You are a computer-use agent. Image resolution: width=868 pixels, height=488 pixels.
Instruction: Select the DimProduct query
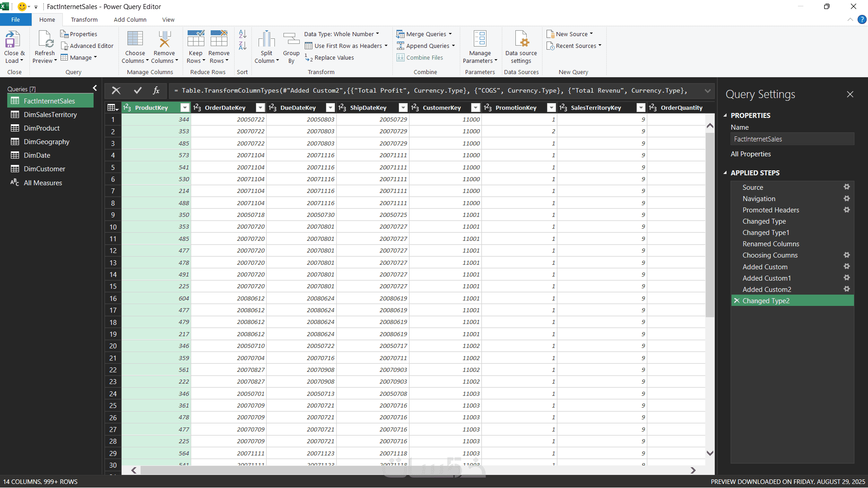pos(42,128)
